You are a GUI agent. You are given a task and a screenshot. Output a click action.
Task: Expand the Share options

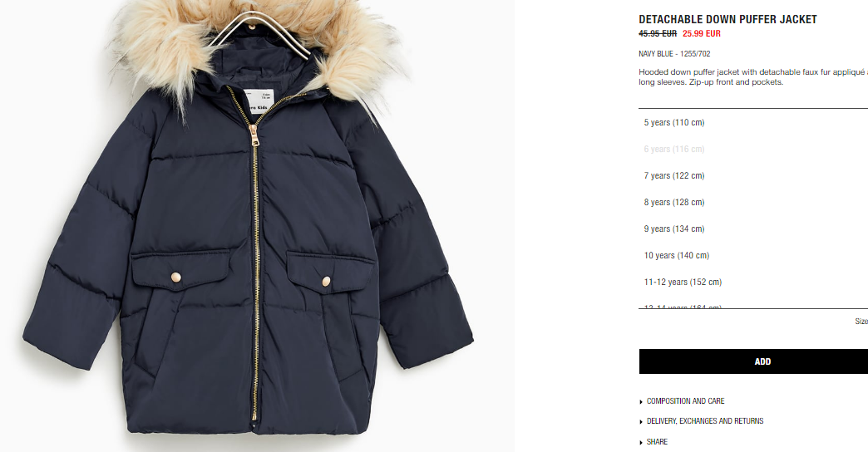(657, 441)
